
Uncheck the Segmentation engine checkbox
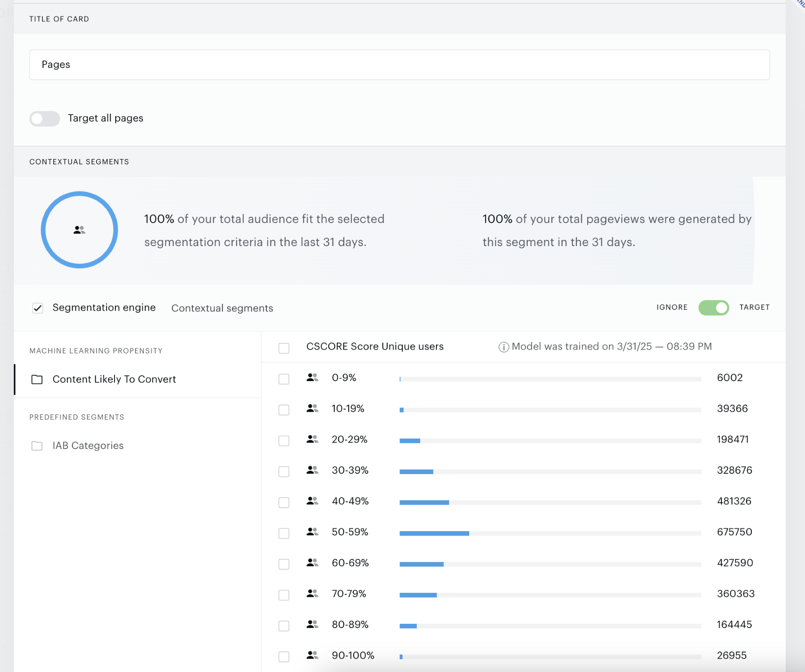point(38,308)
